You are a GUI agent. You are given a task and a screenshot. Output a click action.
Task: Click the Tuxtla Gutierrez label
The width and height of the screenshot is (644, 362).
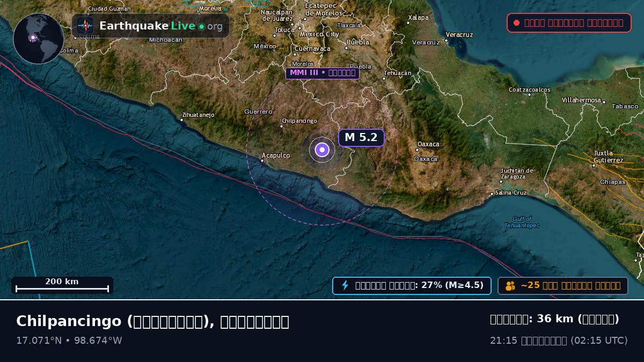click(608, 157)
